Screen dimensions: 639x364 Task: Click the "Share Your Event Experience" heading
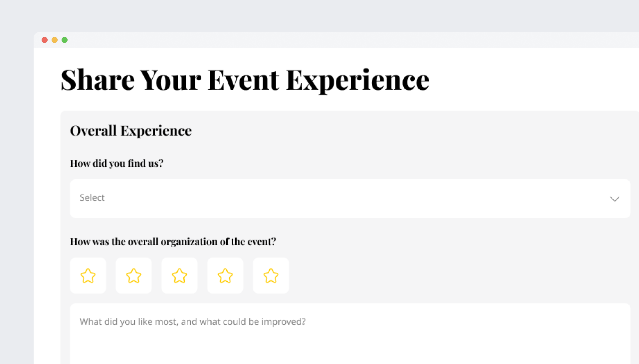tap(245, 80)
